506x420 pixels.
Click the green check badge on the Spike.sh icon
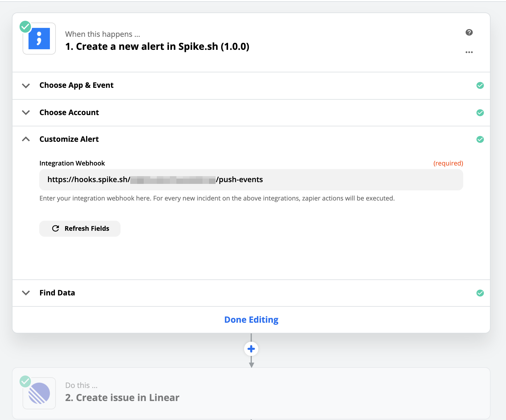pos(25,27)
